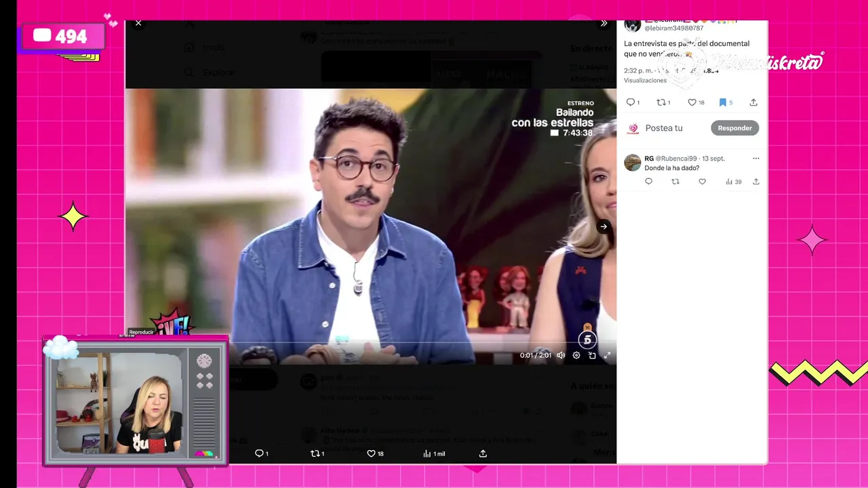The width and height of the screenshot is (868, 488).
Task: Open own profile avatar beside reply field
Action: [633, 128]
